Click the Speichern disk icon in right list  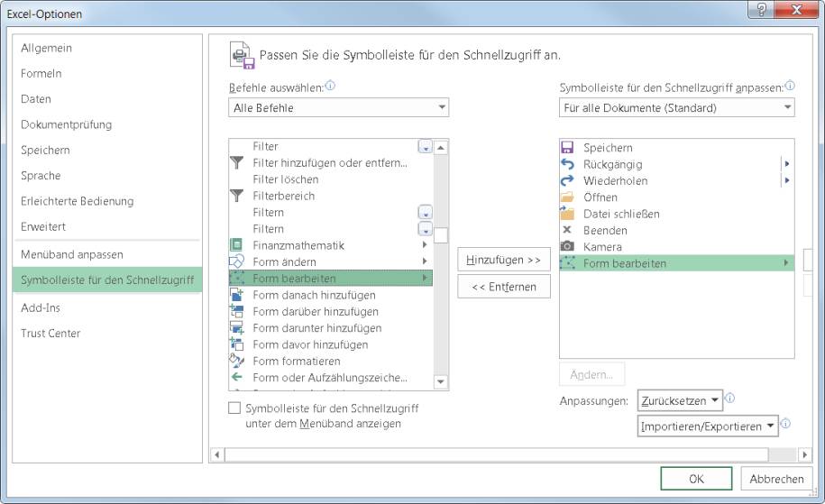click(567, 148)
